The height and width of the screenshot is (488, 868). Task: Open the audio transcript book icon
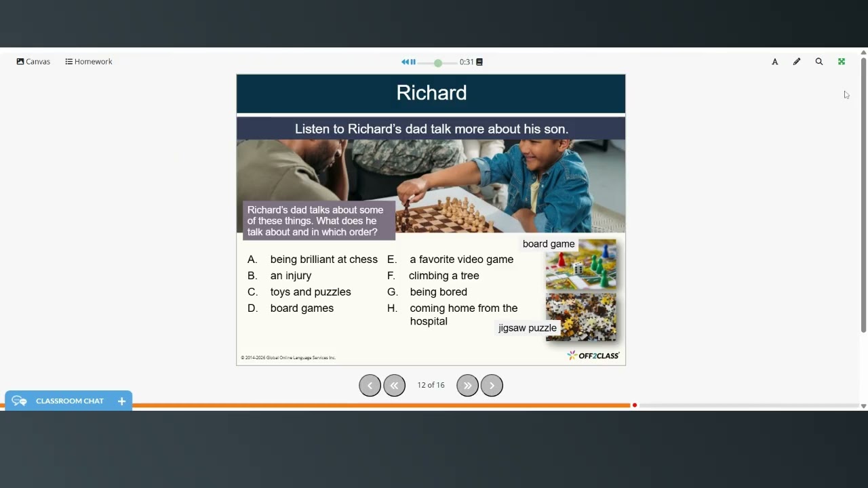(x=479, y=62)
